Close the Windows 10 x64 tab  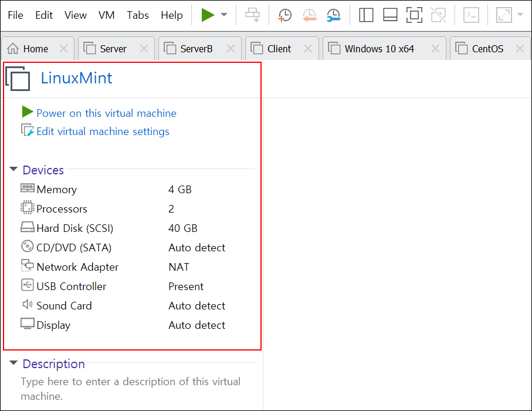(435, 49)
